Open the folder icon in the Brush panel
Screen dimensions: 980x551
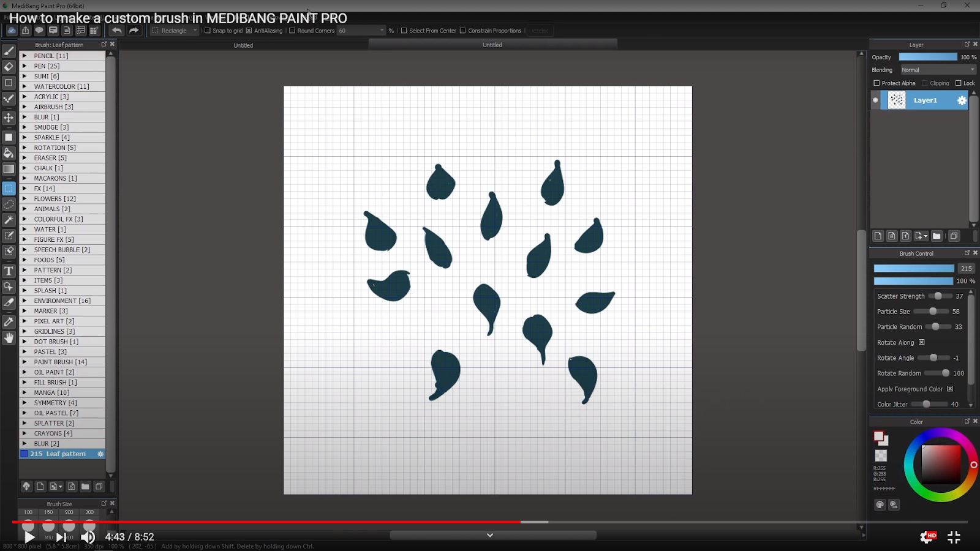tap(85, 486)
